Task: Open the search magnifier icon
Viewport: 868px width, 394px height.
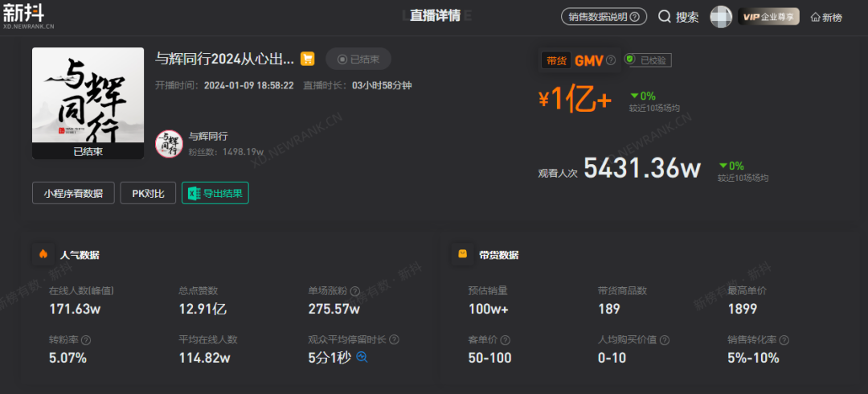Action: [x=665, y=17]
